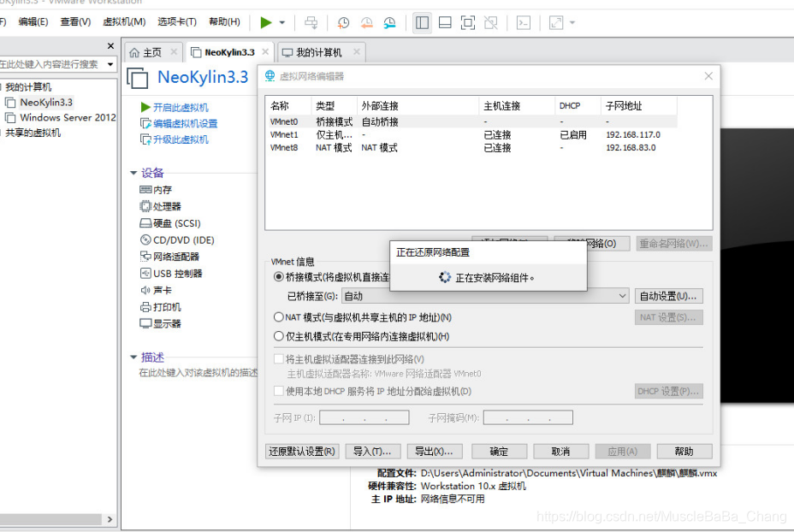Click the 确定 button
794x532 pixels.
tap(499, 452)
